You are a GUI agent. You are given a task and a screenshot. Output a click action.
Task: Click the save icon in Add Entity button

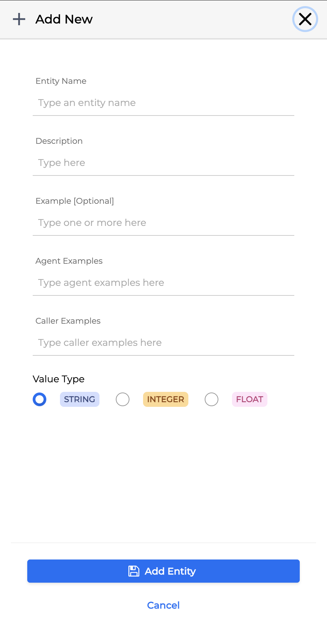tap(134, 571)
